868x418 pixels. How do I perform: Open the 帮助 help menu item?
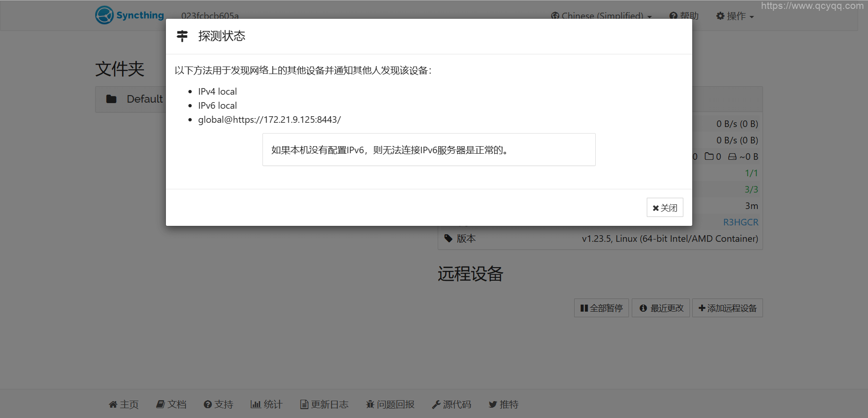(x=684, y=16)
